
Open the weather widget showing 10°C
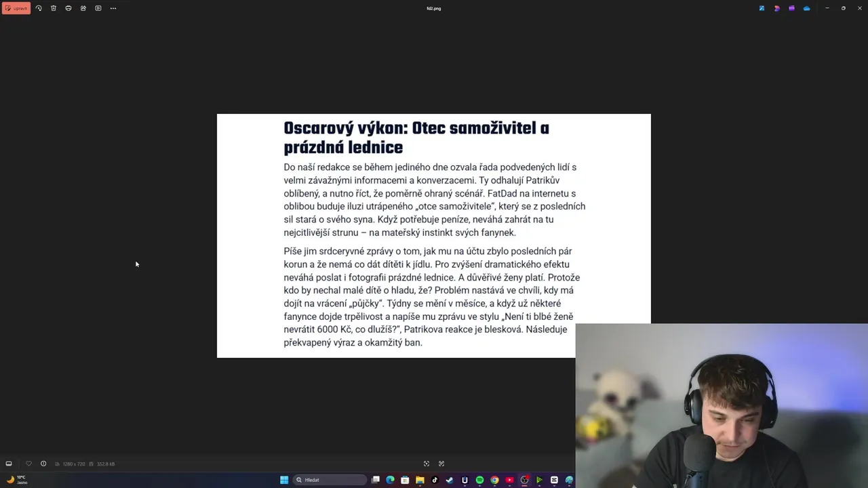[16, 480]
